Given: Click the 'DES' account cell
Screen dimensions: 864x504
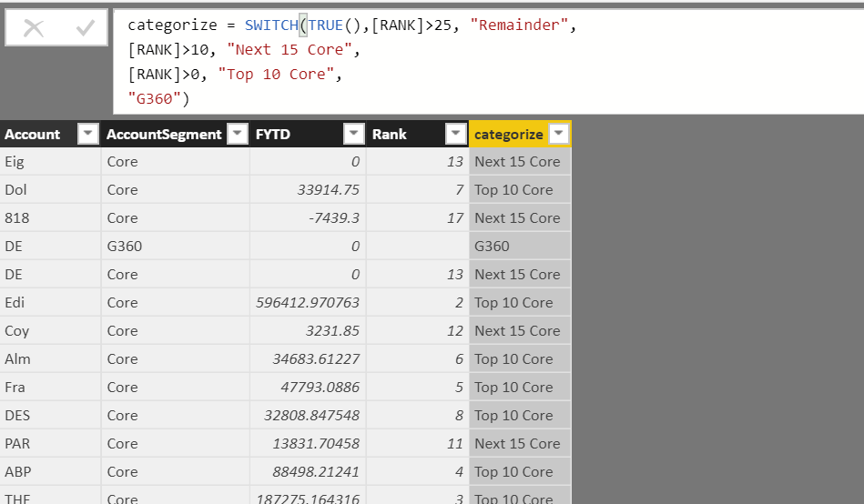Looking at the screenshot, I should pyautogui.click(x=50, y=415).
